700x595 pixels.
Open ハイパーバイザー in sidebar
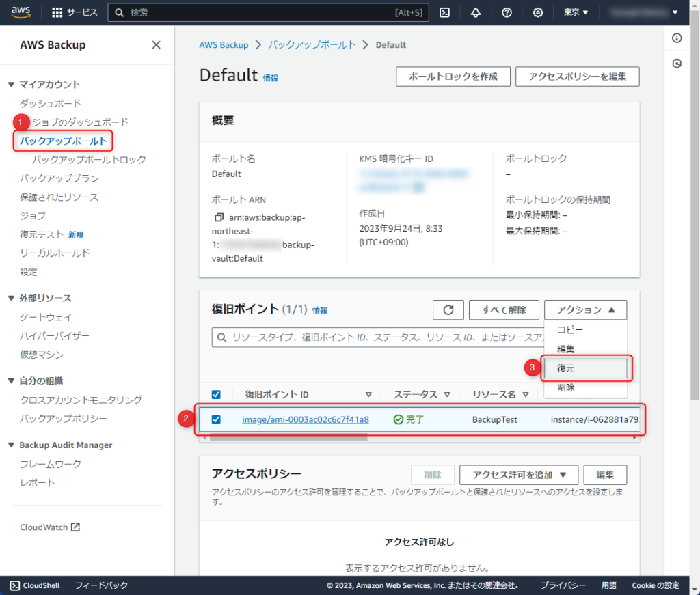(x=55, y=336)
